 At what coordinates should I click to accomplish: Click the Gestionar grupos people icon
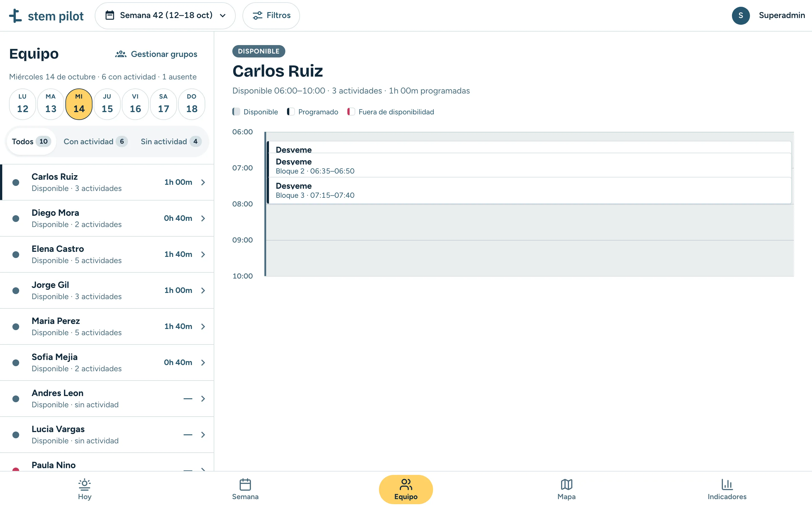[121, 54]
